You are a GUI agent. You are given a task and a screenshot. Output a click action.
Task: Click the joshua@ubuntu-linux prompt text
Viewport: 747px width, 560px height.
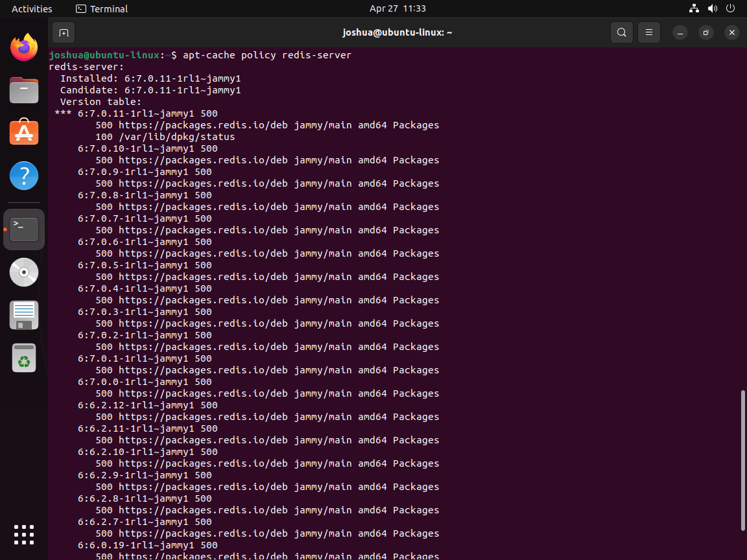(112, 55)
